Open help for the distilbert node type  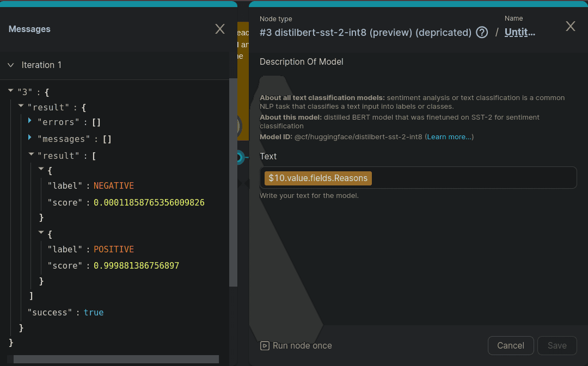[482, 33]
